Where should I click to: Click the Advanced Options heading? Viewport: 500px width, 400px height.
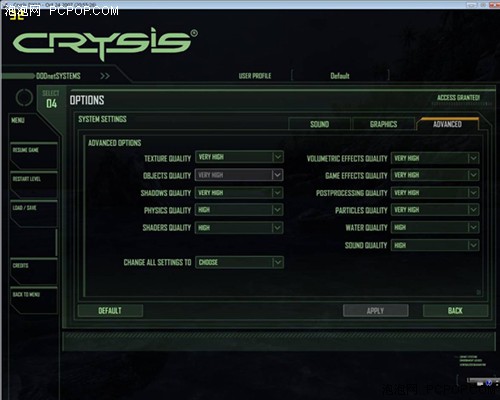(114, 143)
